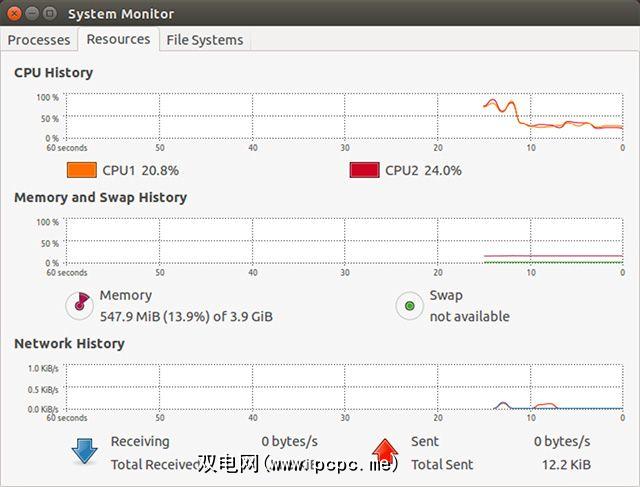640x487 pixels.
Task: Select the Resources tab
Action: 118,40
